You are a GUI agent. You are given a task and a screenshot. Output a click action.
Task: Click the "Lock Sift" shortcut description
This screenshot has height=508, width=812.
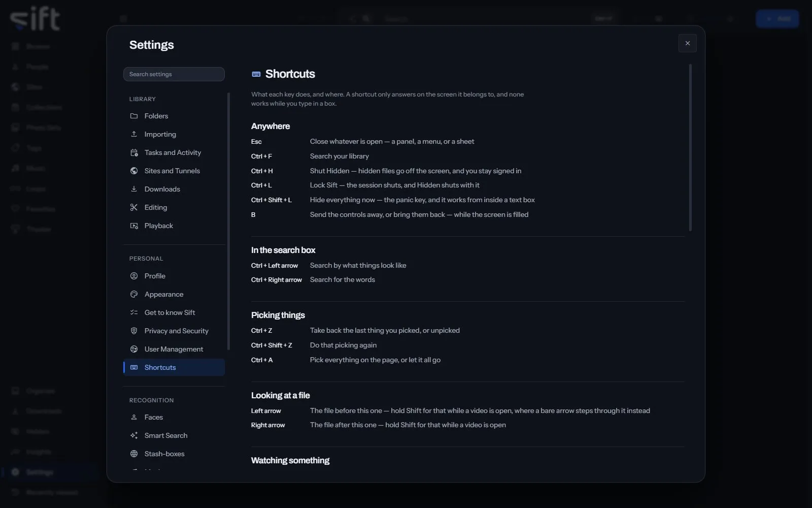coord(394,185)
